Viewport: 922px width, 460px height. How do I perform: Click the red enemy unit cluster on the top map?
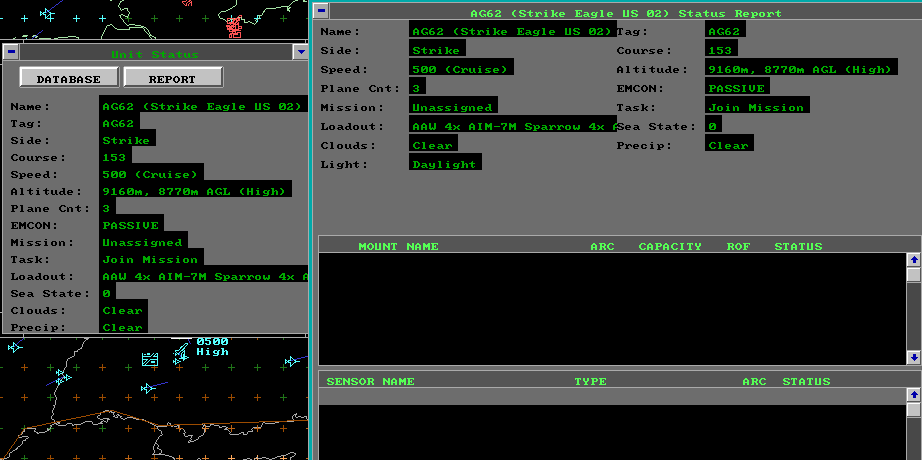pyautogui.click(x=233, y=26)
